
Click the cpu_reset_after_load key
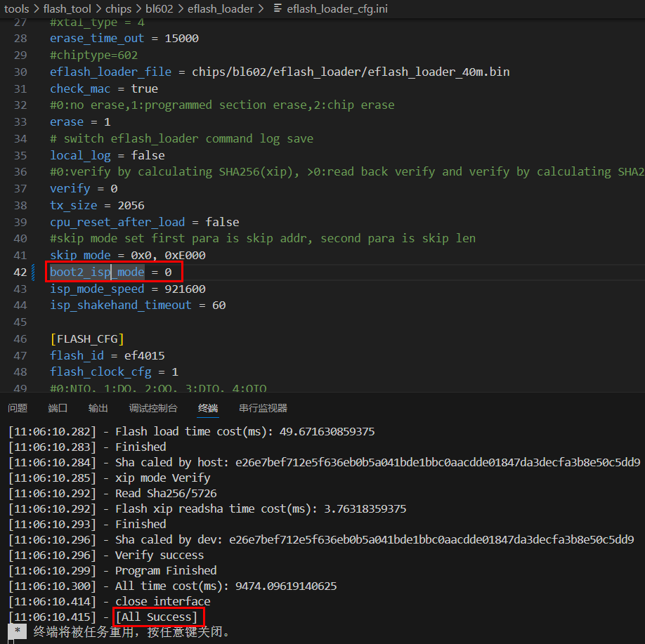tap(117, 222)
